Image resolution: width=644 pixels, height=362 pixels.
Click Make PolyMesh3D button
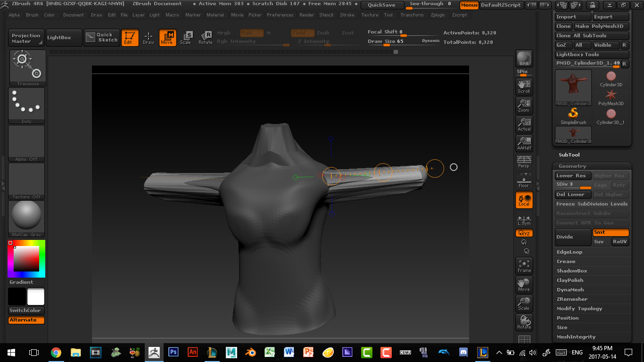[602, 26]
